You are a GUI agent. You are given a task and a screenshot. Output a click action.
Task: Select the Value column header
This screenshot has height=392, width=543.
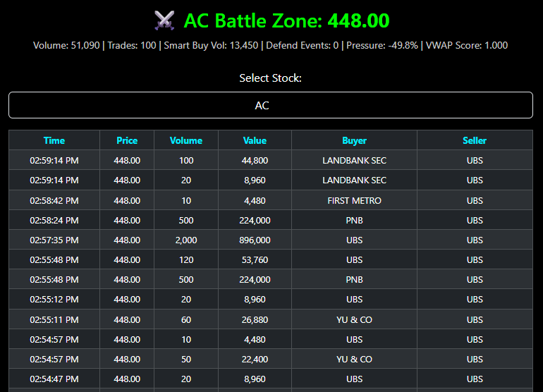coord(255,140)
